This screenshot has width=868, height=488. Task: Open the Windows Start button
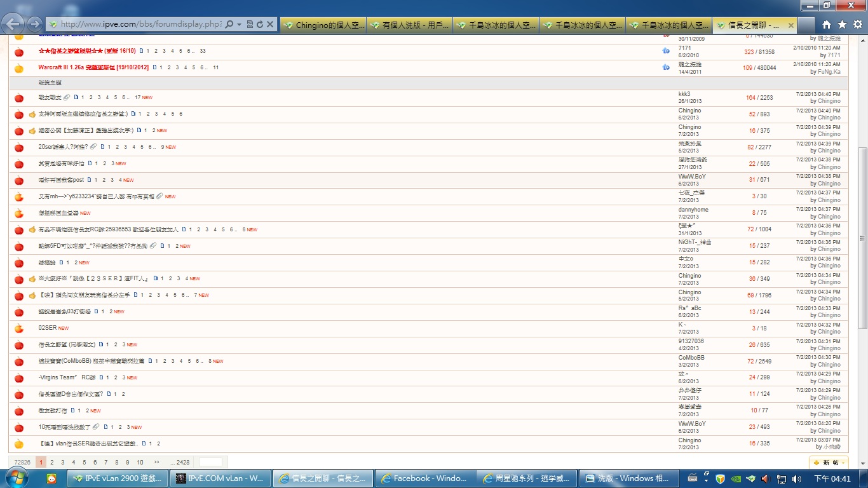coord(15,477)
